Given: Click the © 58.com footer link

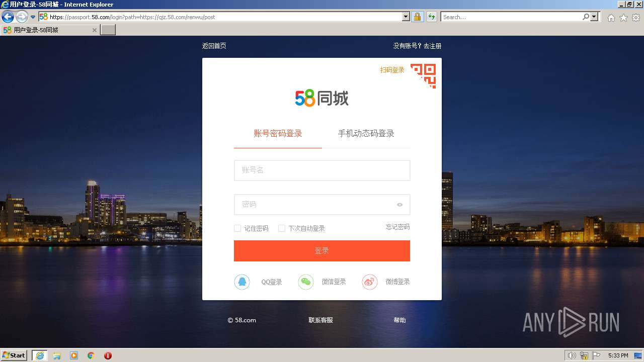Looking at the screenshot, I should pyautogui.click(x=242, y=320).
